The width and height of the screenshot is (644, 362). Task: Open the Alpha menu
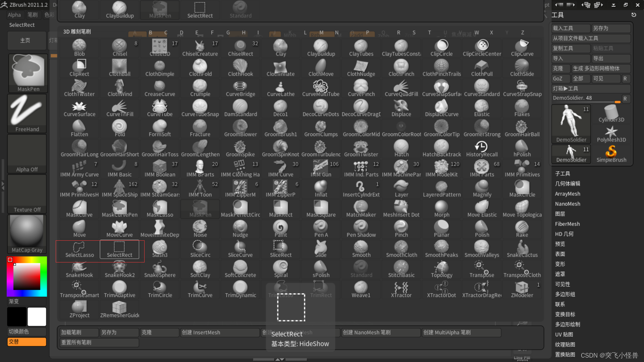(x=14, y=15)
